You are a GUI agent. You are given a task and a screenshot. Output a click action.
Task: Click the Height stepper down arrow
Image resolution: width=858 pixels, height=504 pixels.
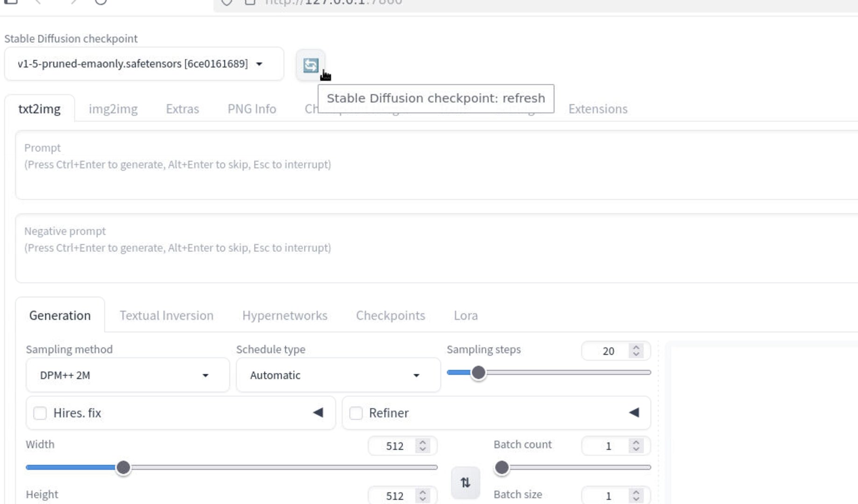[x=422, y=500]
